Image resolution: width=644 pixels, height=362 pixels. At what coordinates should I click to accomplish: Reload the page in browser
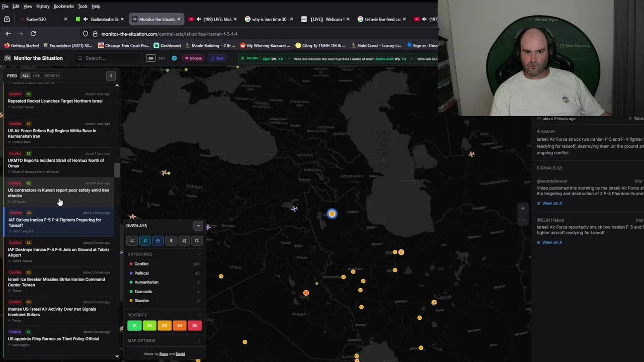point(33,34)
